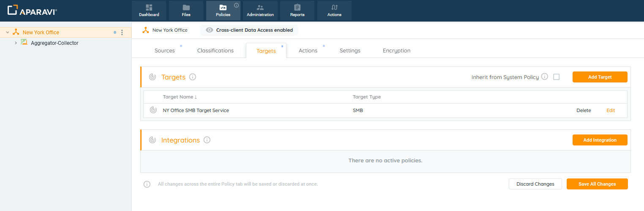This screenshot has height=211, width=644.
Task: Toggle Cross-client Data Access eye icon
Action: click(x=209, y=30)
